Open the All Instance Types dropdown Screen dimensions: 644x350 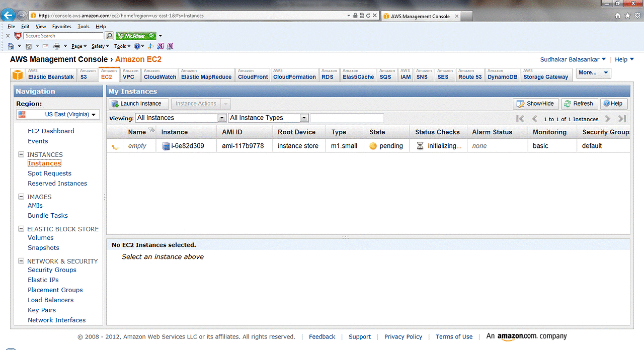tap(268, 118)
